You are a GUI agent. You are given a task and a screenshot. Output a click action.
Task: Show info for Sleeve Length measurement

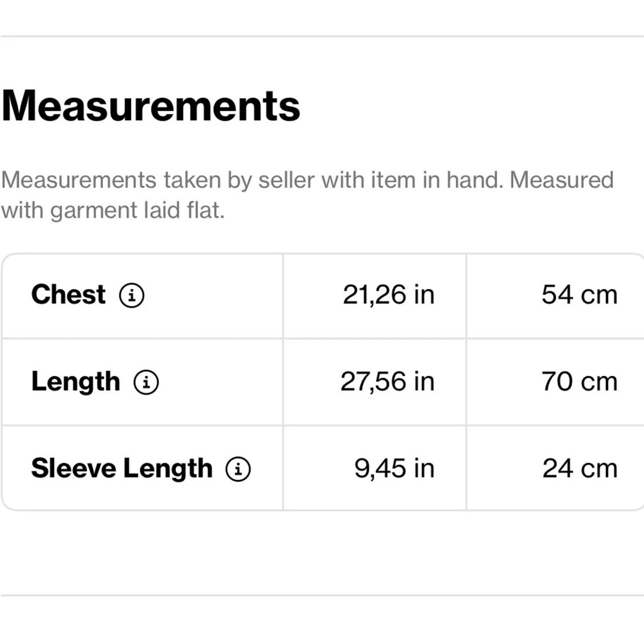tap(238, 469)
